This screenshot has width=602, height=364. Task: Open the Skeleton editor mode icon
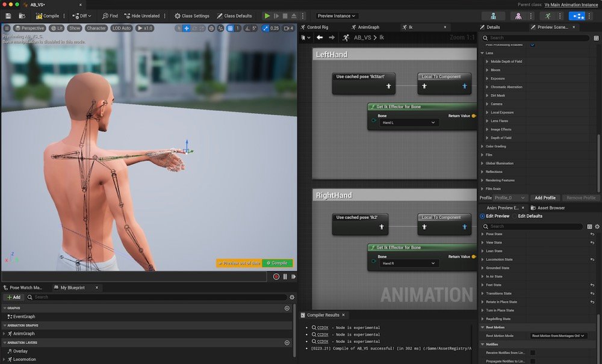point(493,16)
